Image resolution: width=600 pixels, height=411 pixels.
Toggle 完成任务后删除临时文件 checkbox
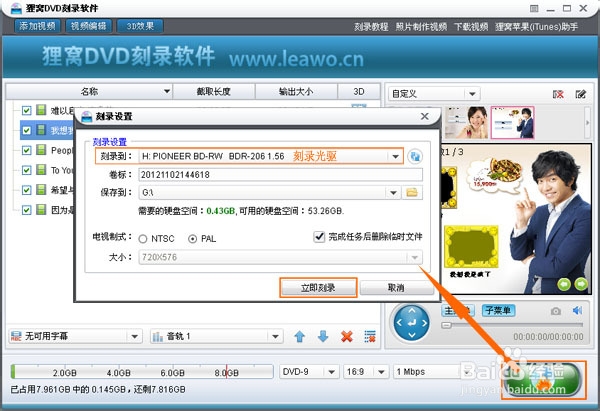coord(319,237)
